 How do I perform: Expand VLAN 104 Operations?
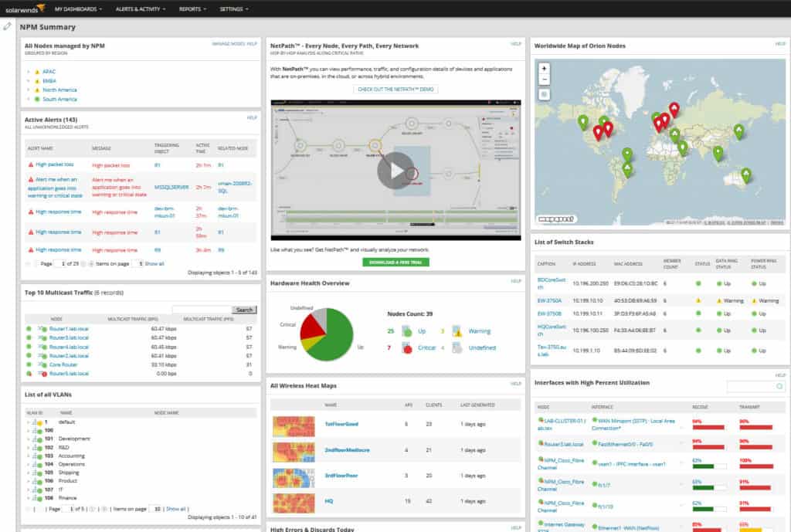[x=28, y=464]
